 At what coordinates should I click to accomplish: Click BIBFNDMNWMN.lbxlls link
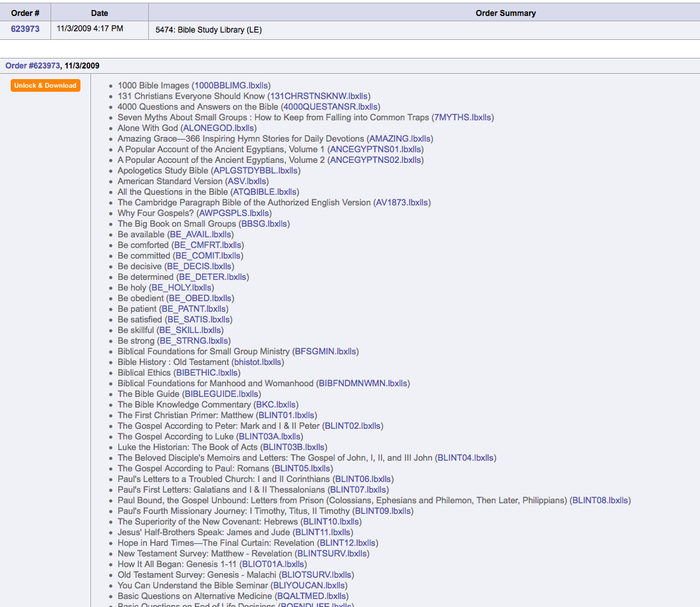point(363,384)
